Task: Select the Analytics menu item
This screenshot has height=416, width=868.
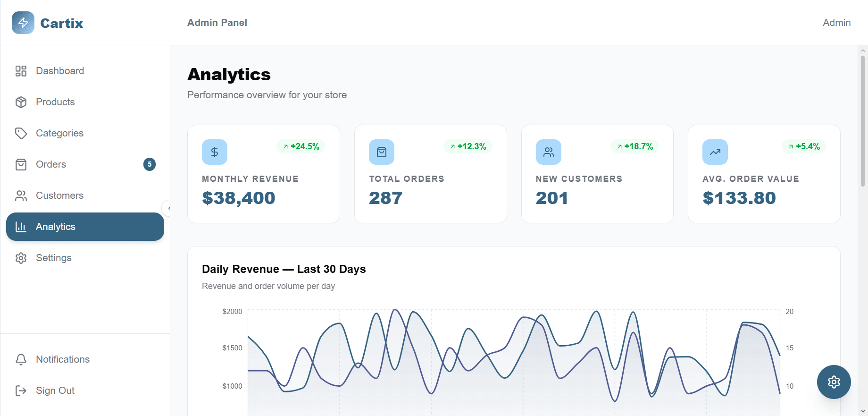Action: pos(85,227)
